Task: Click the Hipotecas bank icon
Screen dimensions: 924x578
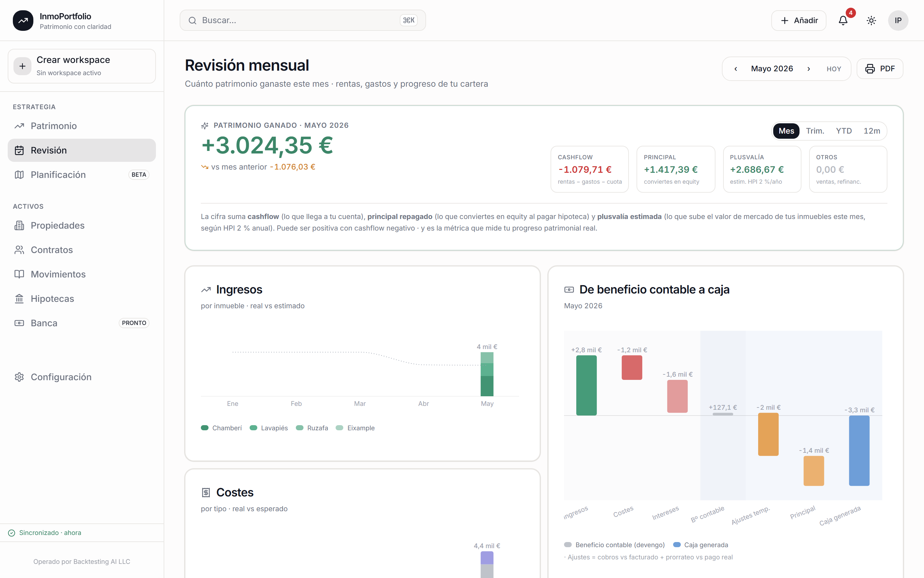Action: [19, 299]
